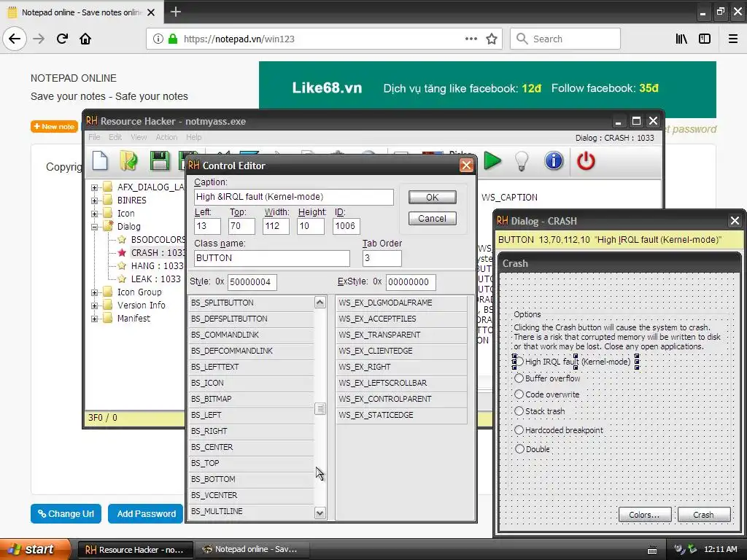The image size is (747, 560).
Task: Select Buffer overflow radio button
Action: pos(519,378)
